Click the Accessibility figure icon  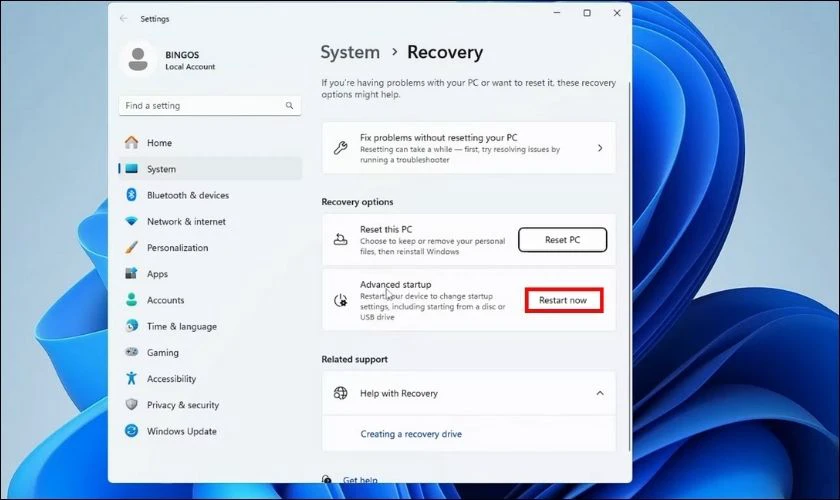[131, 378]
